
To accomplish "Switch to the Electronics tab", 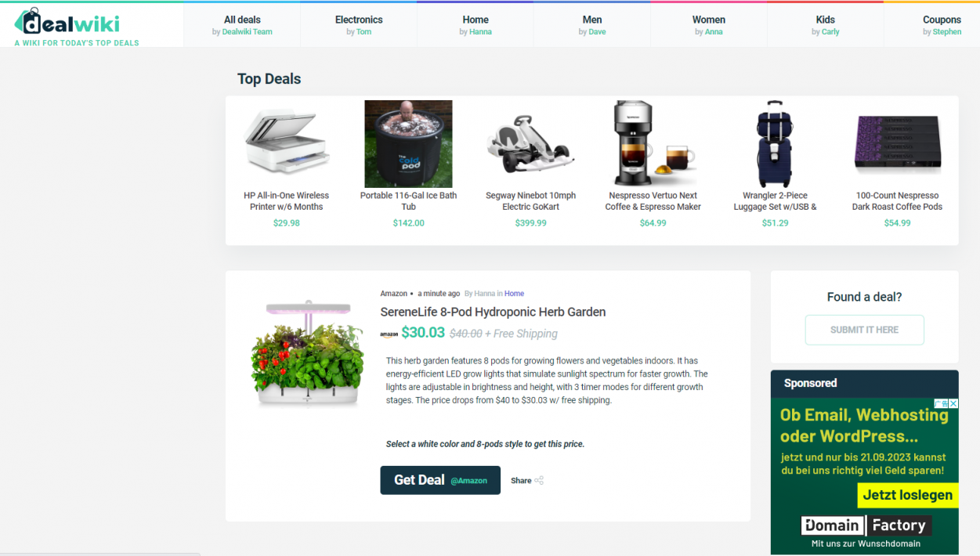I will (359, 25).
